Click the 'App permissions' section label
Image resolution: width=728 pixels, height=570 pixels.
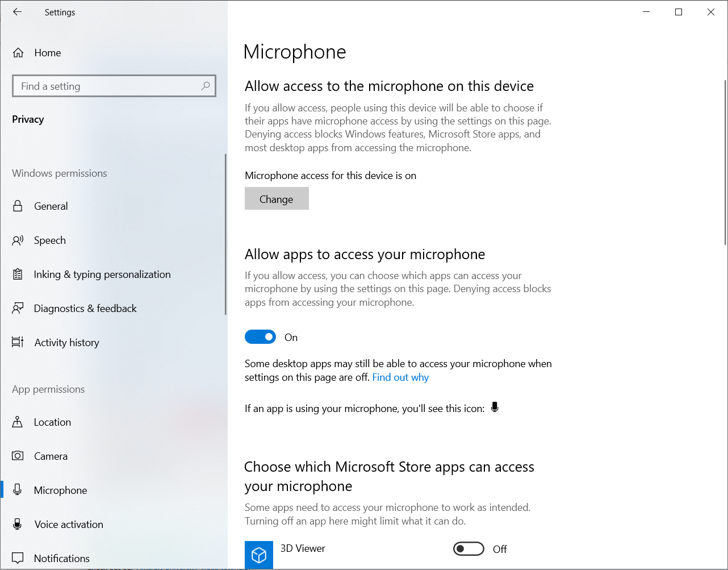tap(48, 389)
